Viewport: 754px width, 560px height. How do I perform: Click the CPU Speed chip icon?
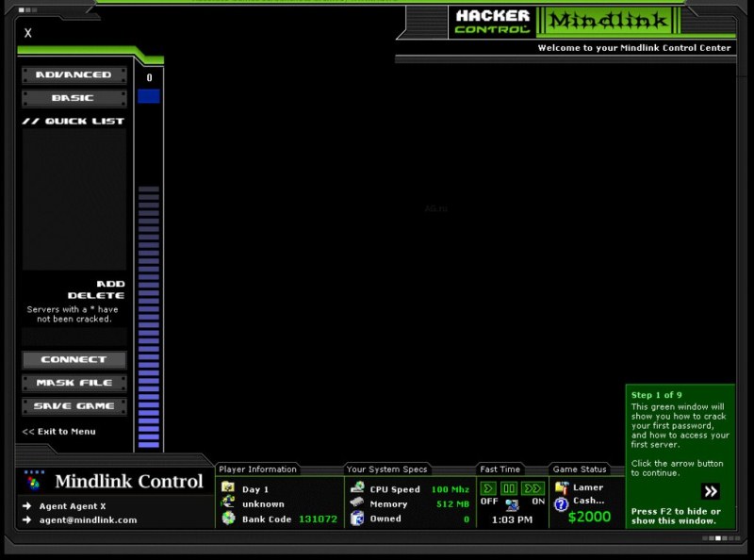pyautogui.click(x=357, y=488)
